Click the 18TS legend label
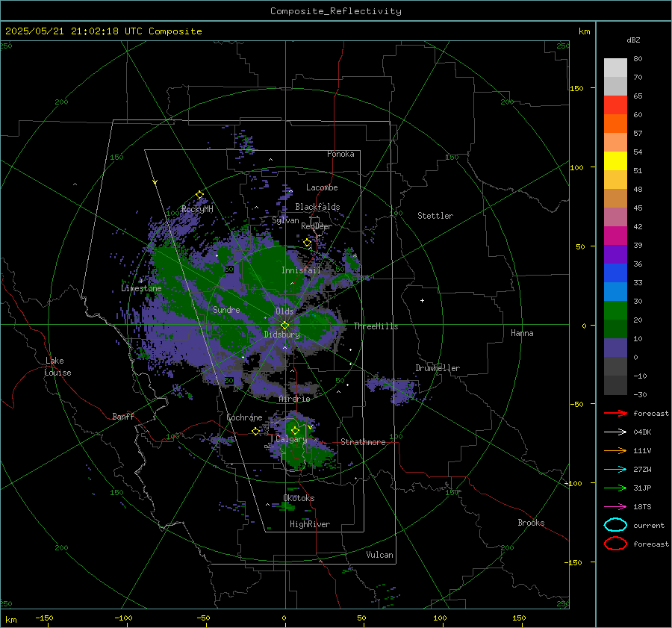 click(642, 507)
